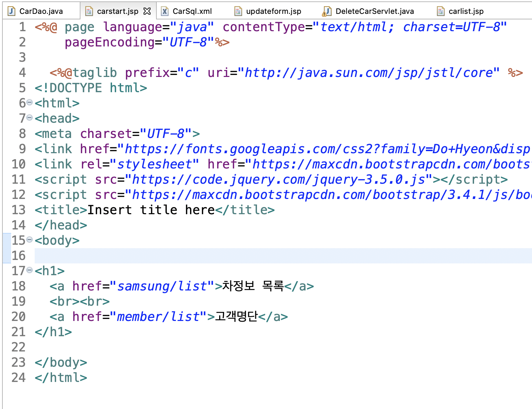
Task: Click the <br><br> tags on line 19
Action: coord(80,302)
